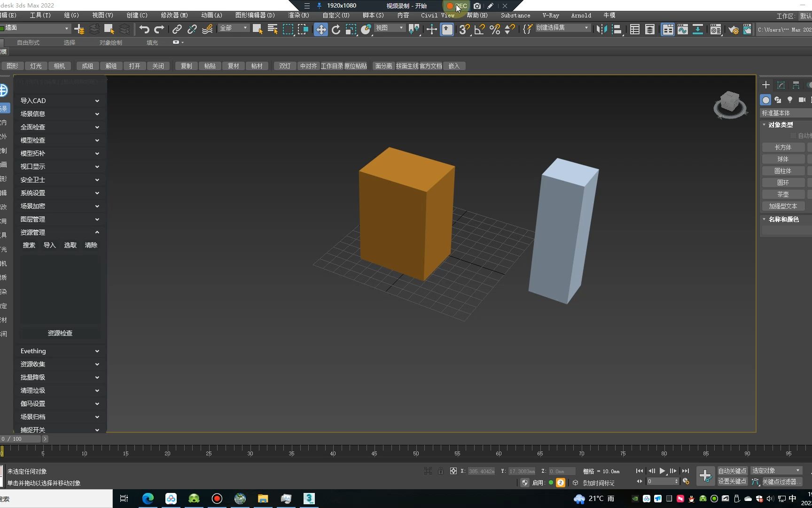Select the Move transform tool

pyautogui.click(x=320, y=30)
